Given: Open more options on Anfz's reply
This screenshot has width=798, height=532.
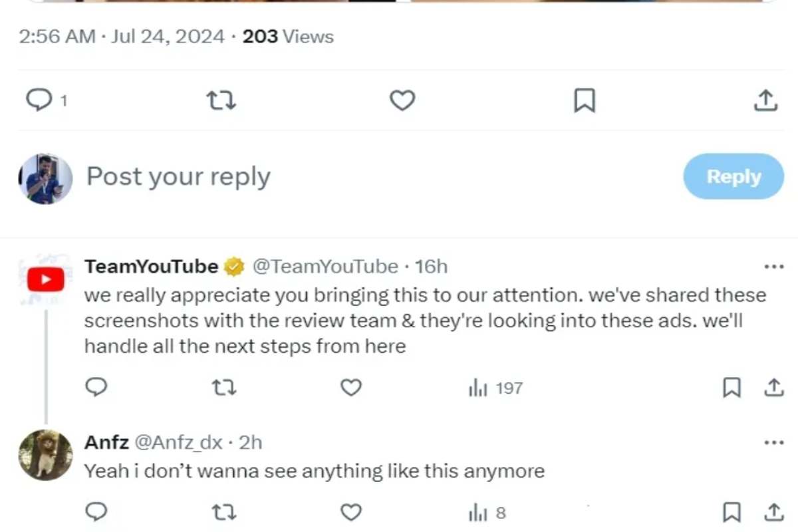Looking at the screenshot, I should pyautogui.click(x=774, y=443).
